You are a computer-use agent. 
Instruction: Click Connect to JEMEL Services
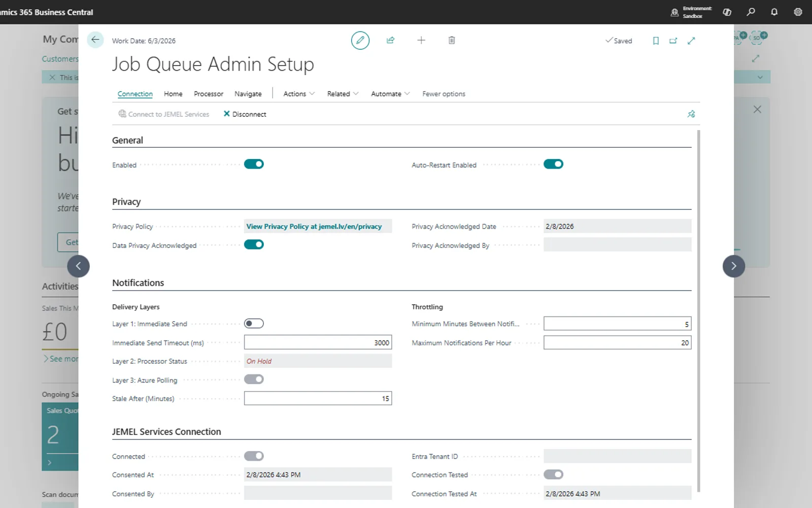(x=164, y=114)
